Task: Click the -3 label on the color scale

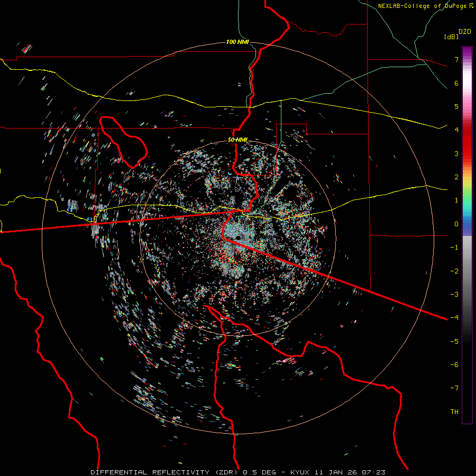Action: (x=454, y=294)
